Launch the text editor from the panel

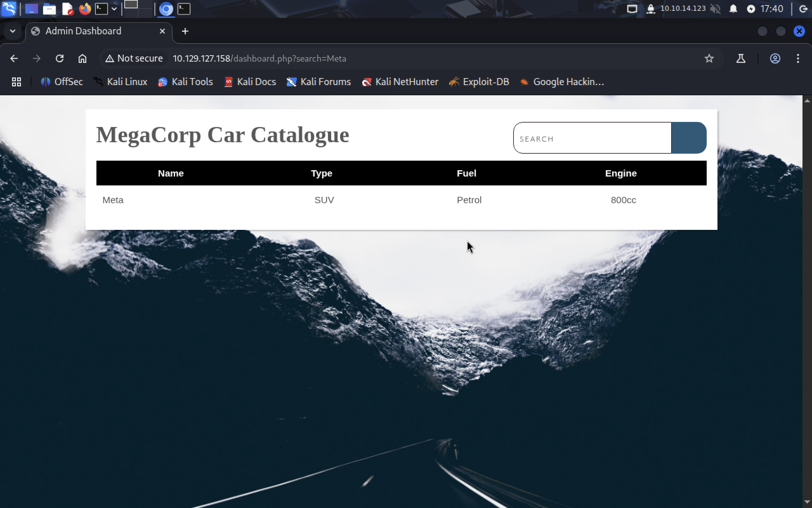[x=68, y=9]
